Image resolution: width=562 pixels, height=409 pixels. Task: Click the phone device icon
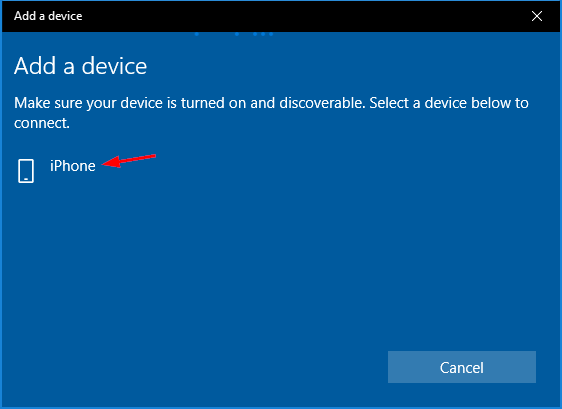coord(26,171)
